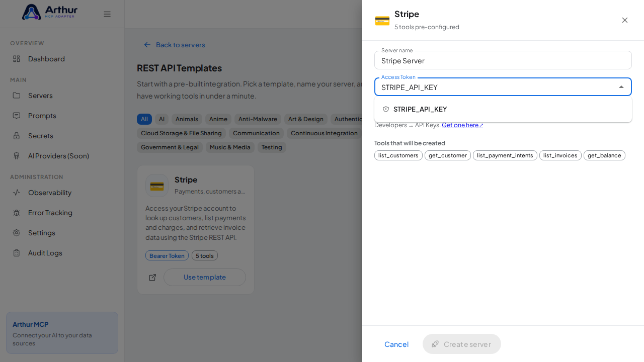Filter templates by AI category
Viewport: 644px width, 362px height.
162,119
